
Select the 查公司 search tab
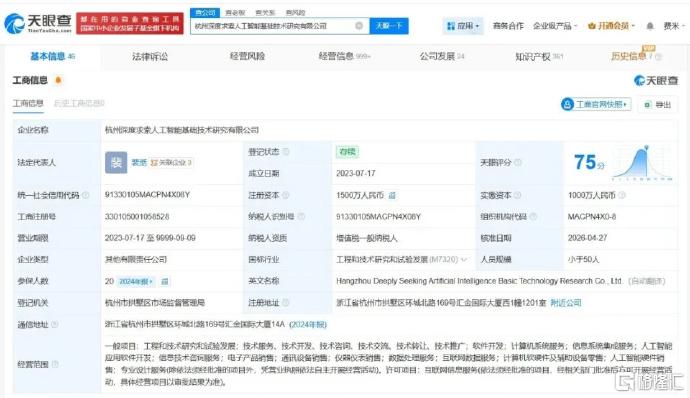coord(205,13)
